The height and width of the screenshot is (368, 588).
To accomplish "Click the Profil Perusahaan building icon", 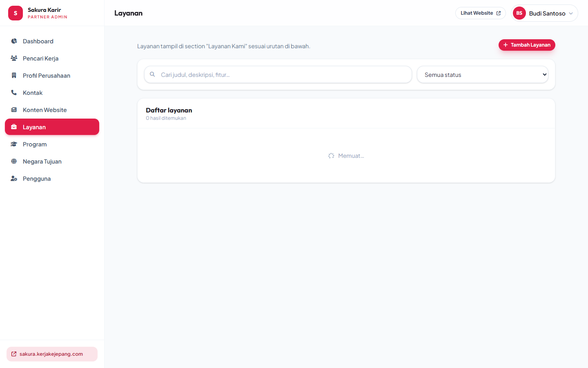I will pyautogui.click(x=14, y=76).
